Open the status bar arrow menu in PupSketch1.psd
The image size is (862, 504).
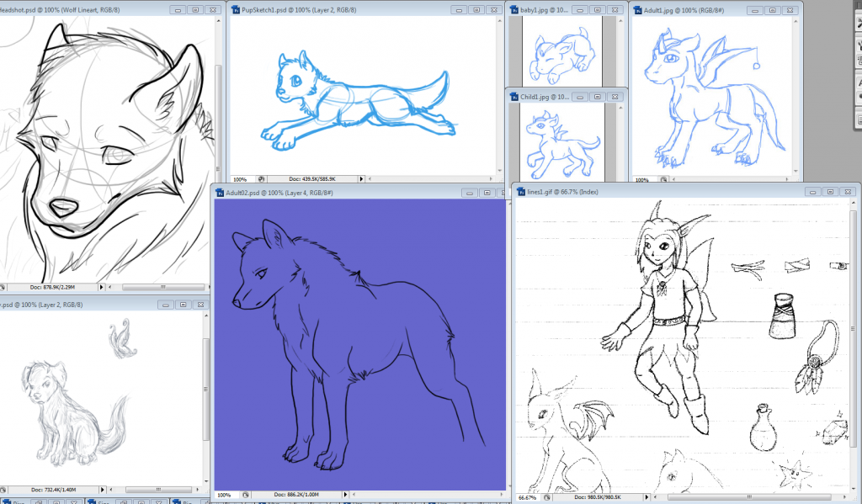click(x=363, y=179)
